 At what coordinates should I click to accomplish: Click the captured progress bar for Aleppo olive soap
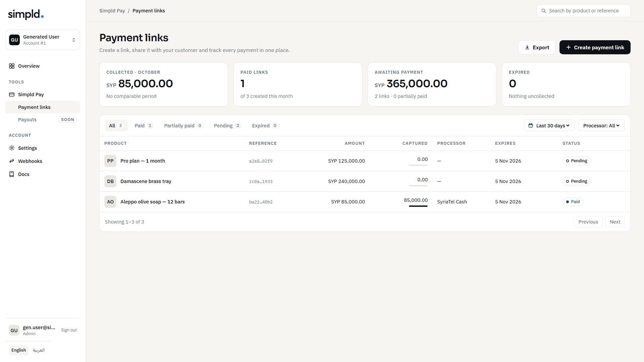[x=418, y=206]
